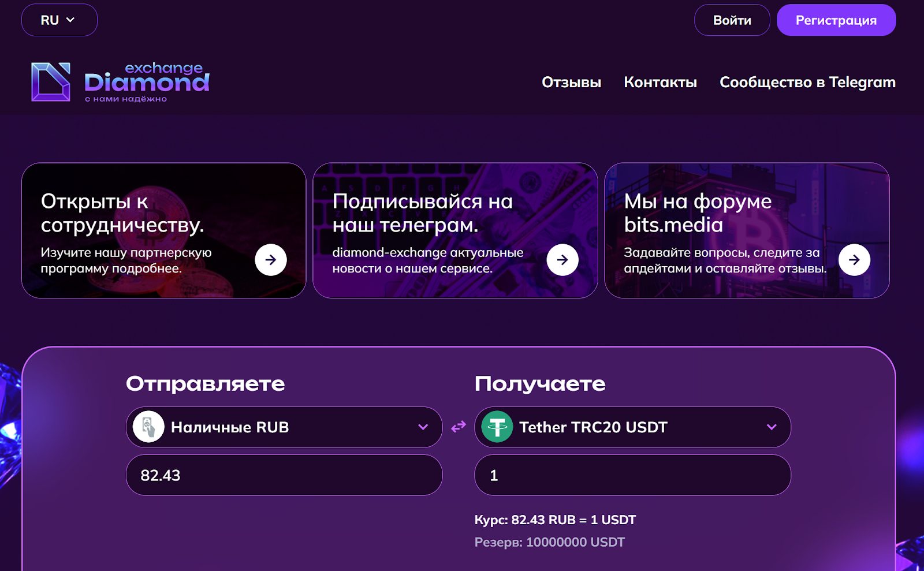Click the Резерв: 10000000 USDT text
Screen dimensions: 924x571
pyautogui.click(x=549, y=542)
